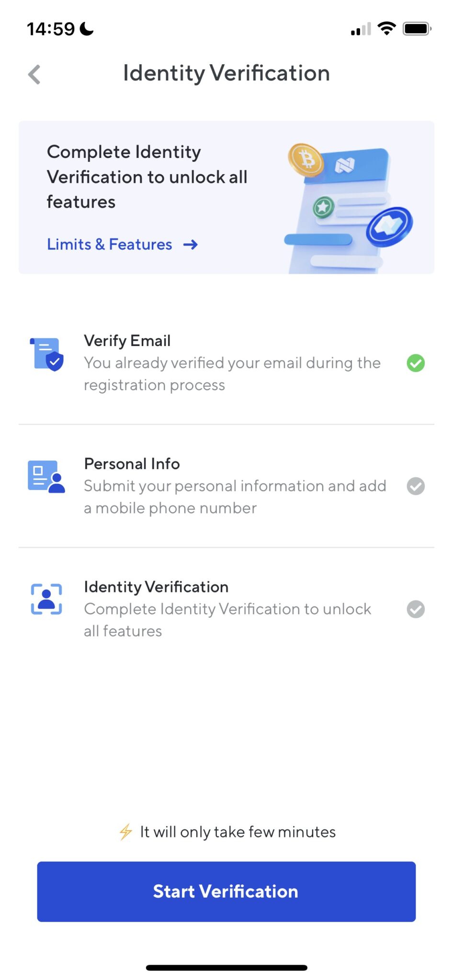Click the battery status icon

point(417,29)
